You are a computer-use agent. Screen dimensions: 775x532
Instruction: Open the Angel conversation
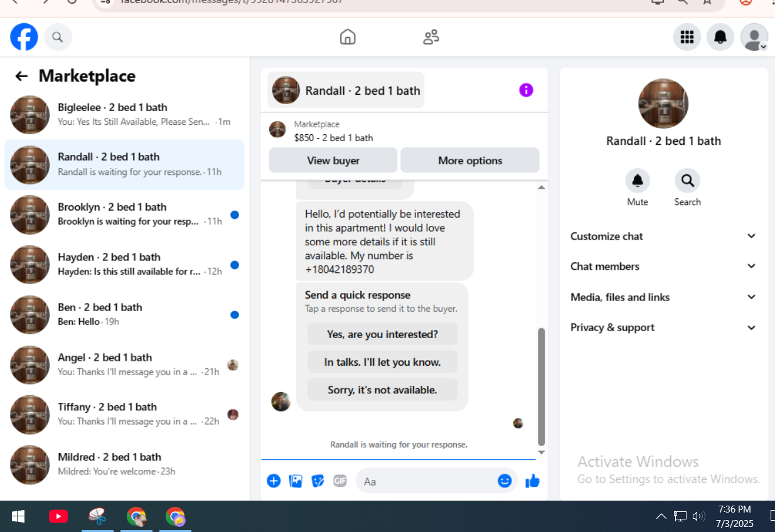[x=124, y=365]
